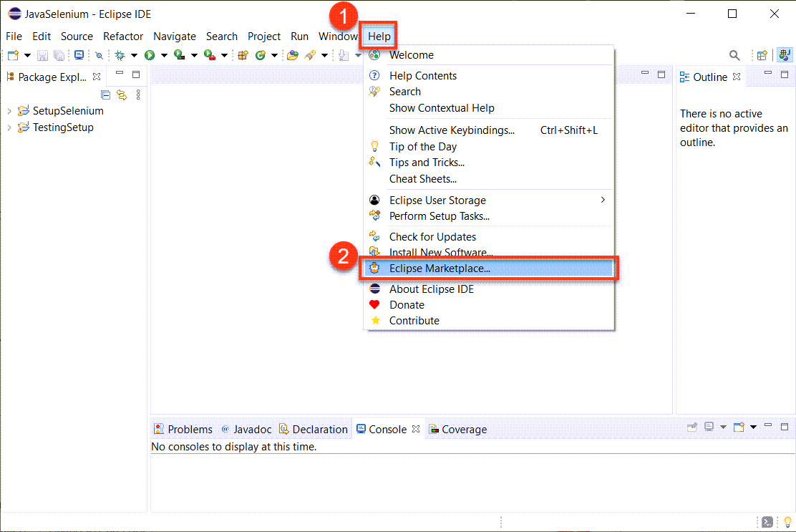Switch to the Problems tab
This screenshot has height=532, width=796.
pyautogui.click(x=183, y=430)
